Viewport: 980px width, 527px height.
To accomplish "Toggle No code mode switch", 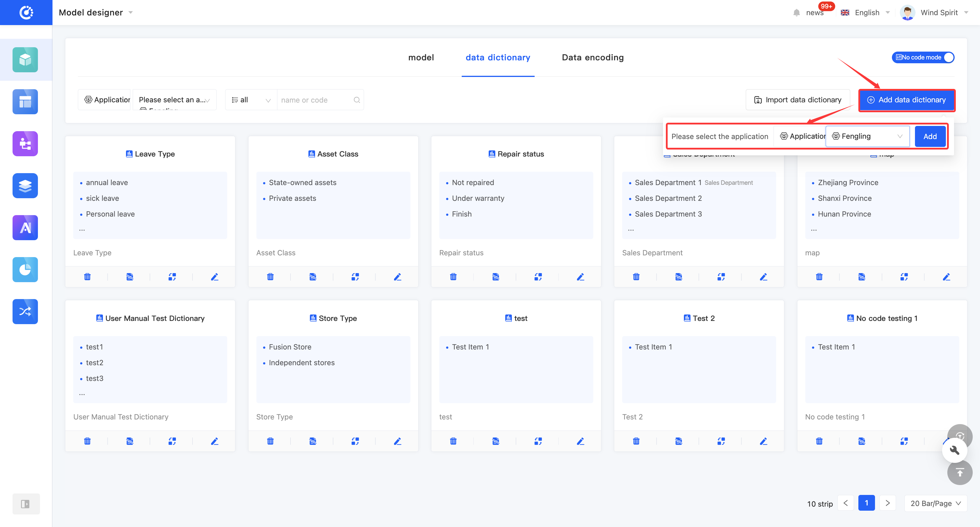I will point(923,57).
